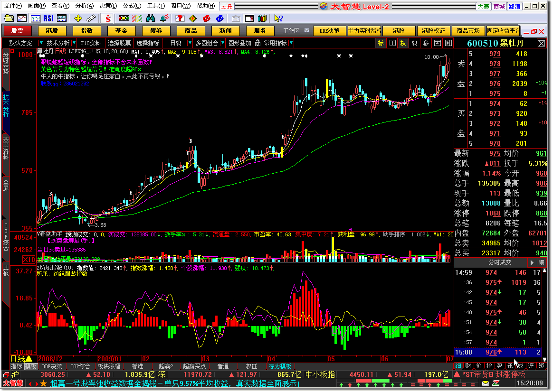The image size is (553, 392).
Task: Expand the 日线 period dropdown arrow
Action: 190,43
